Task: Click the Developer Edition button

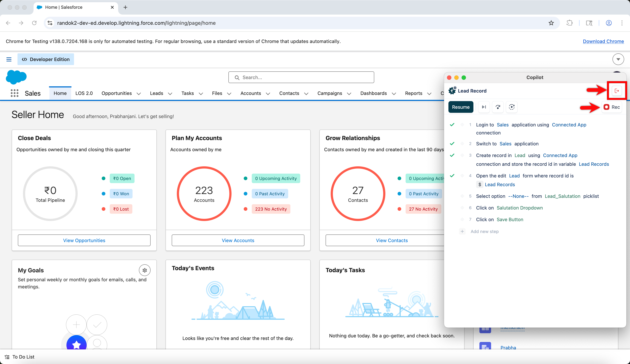Action: click(46, 59)
